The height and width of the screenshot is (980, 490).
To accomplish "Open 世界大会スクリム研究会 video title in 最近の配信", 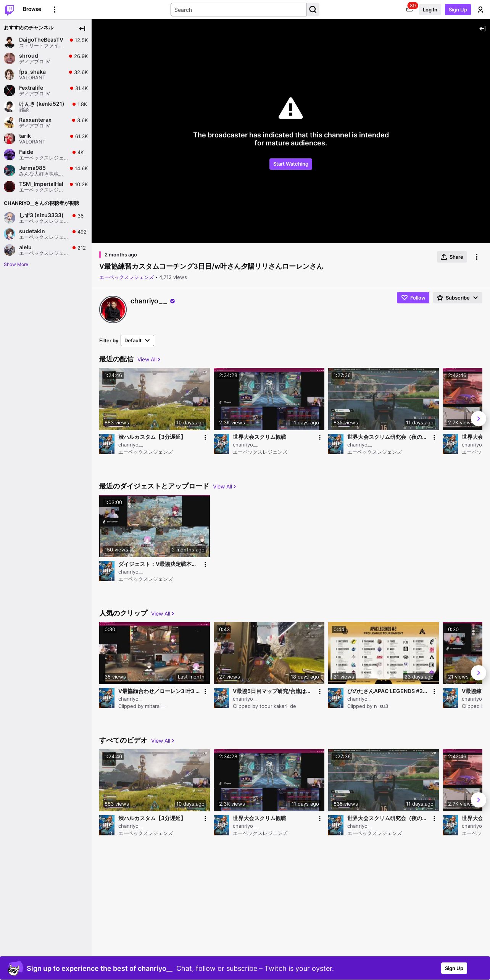I will point(387,437).
